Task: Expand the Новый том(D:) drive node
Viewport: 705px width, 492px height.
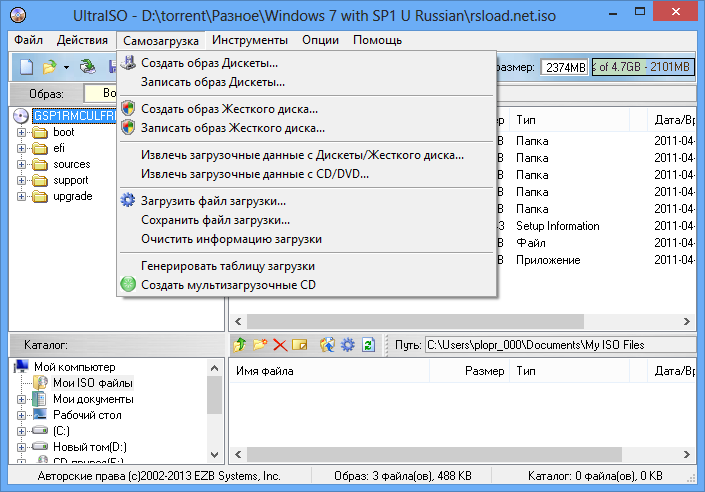Action: [21, 447]
